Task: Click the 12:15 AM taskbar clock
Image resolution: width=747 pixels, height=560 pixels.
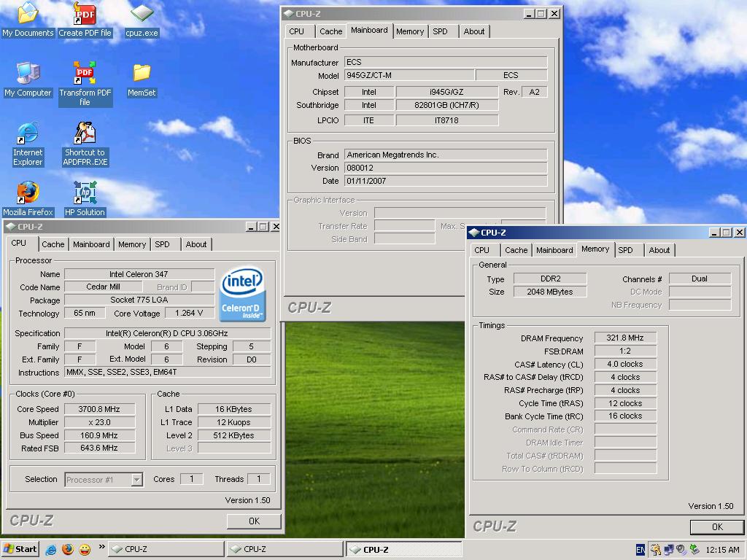Action: tap(722, 550)
